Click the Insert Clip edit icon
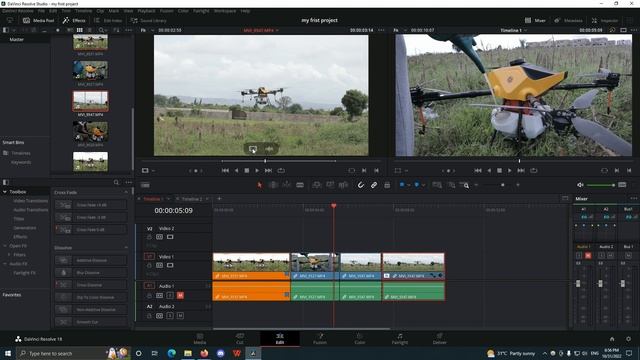This screenshot has height=360, width=640. pyautogui.click(x=316, y=185)
